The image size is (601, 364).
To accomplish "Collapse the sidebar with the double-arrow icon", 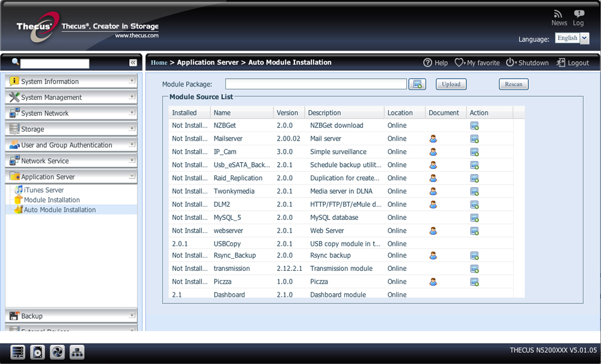I will point(133,62).
